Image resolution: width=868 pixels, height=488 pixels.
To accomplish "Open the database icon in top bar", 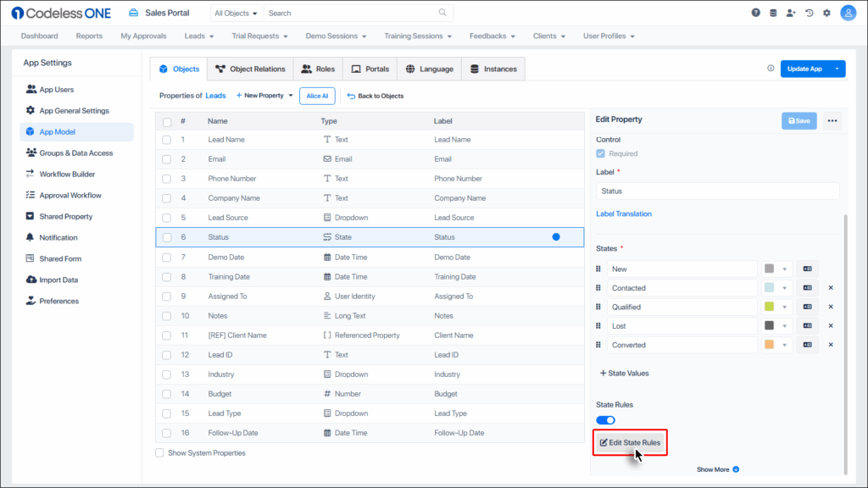I will [773, 13].
